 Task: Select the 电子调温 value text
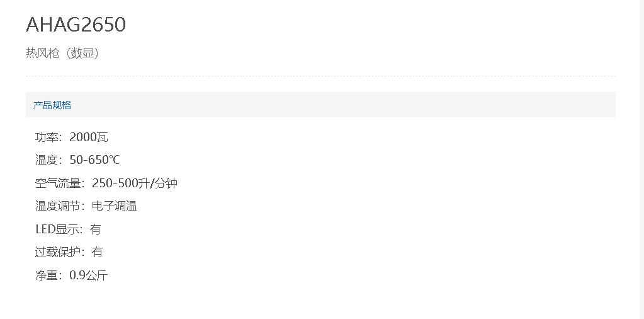(x=114, y=206)
